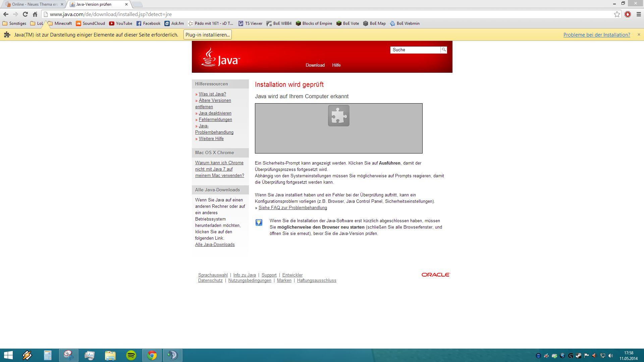Open the Nutzungsbedingungen footer link
The height and width of the screenshot is (362, 644).
[250, 281]
